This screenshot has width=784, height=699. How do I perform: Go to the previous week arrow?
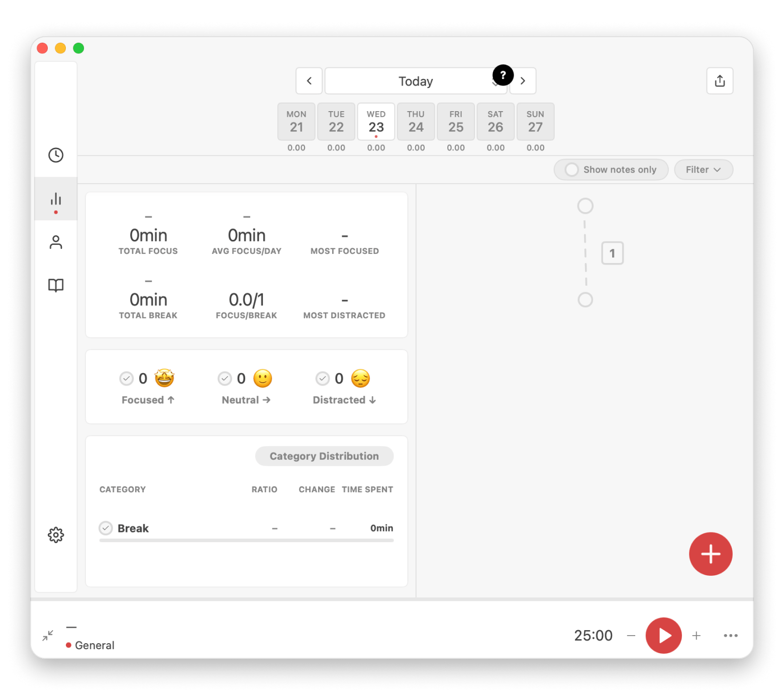pyautogui.click(x=309, y=81)
